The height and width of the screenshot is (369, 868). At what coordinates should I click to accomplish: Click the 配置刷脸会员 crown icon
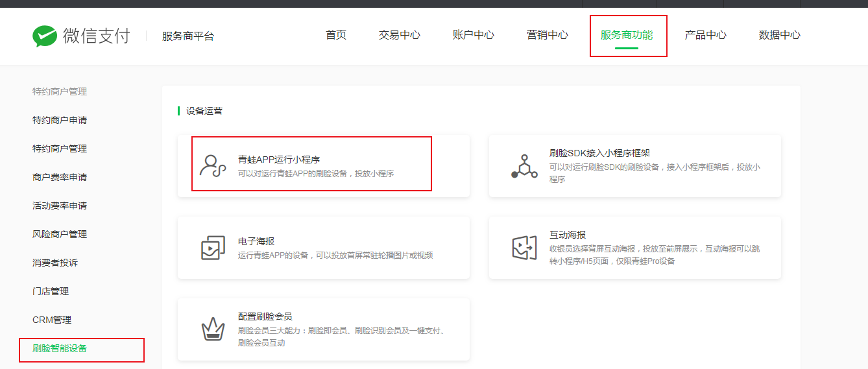(213, 329)
